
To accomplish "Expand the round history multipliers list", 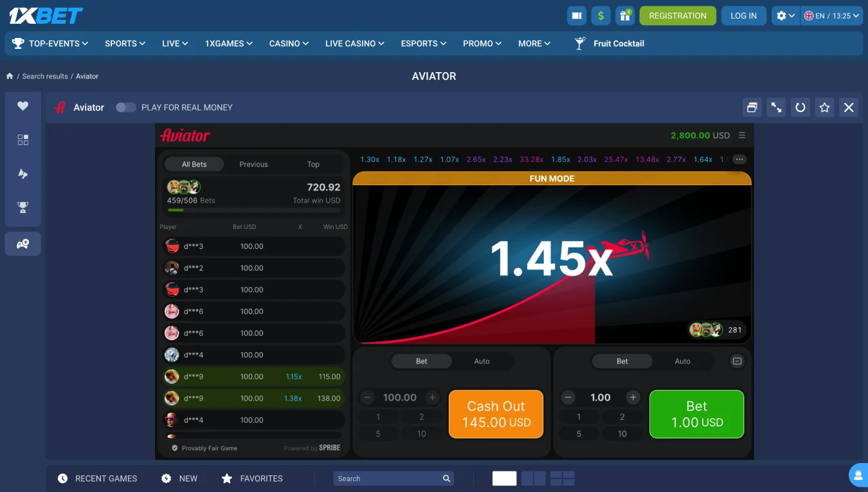I will coord(739,159).
